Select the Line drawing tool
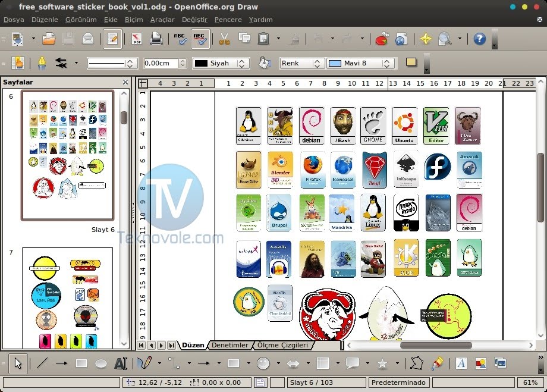The width and height of the screenshot is (547, 392). click(x=42, y=363)
